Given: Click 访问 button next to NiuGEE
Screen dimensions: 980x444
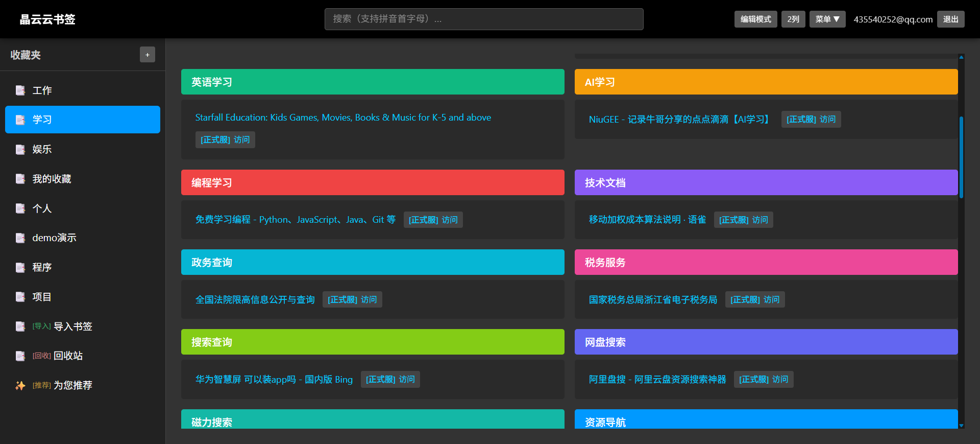Looking at the screenshot, I should click(811, 119).
